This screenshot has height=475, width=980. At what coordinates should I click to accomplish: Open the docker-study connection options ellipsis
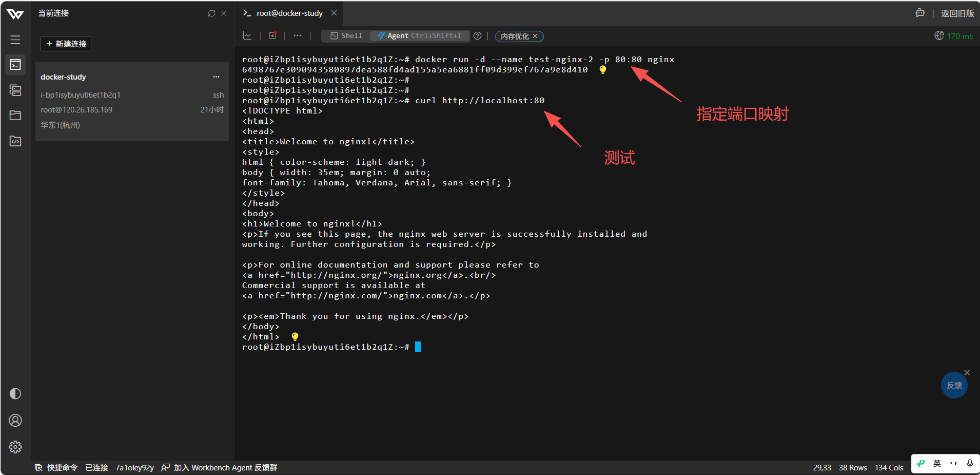coord(216,77)
